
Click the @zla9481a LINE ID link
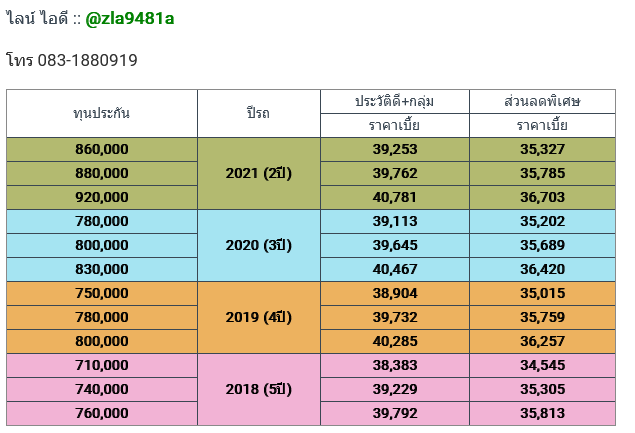click(x=130, y=18)
